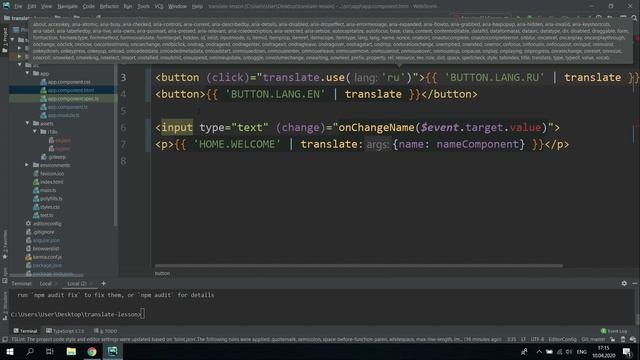Open the Navigate menu
This screenshot has width=640, height=360.
(x=67, y=7)
